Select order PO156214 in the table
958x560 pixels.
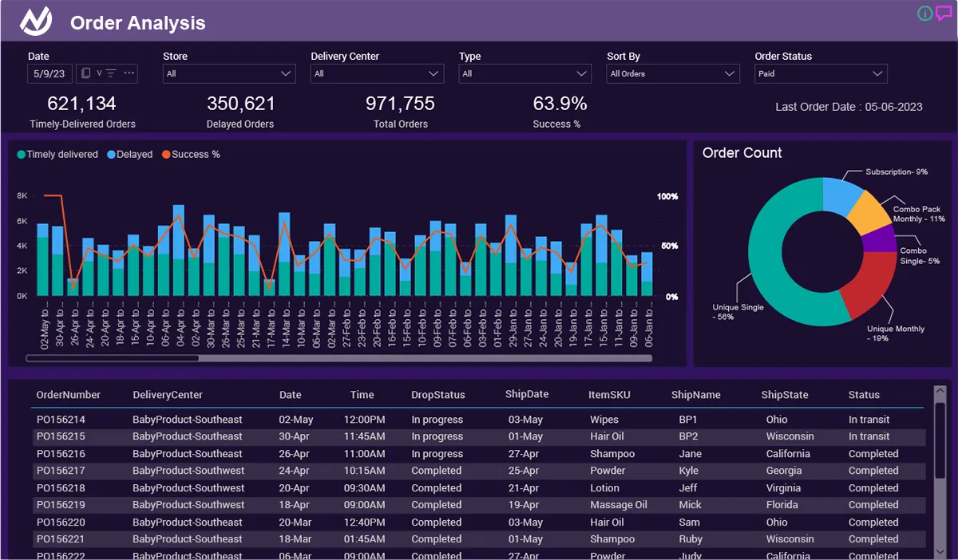(61, 420)
